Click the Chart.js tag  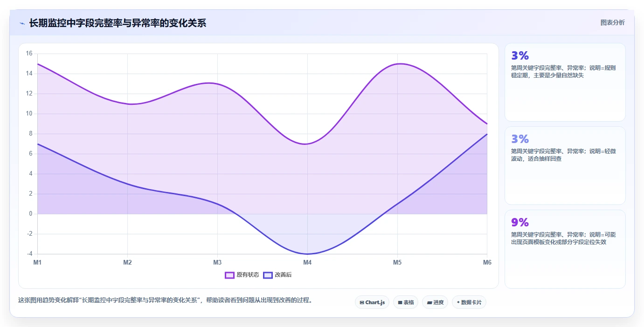click(372, 302)
